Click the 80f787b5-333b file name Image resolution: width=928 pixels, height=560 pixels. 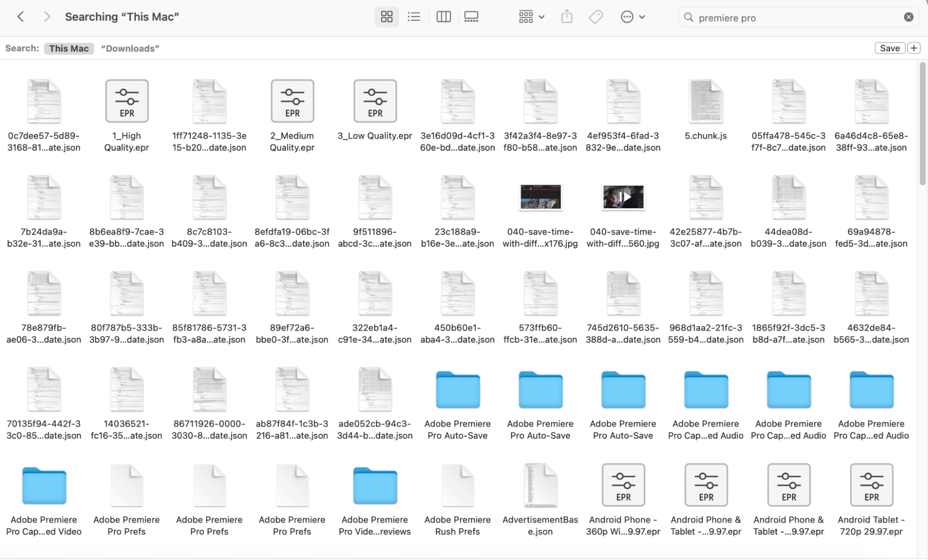(x=126, y=334)
